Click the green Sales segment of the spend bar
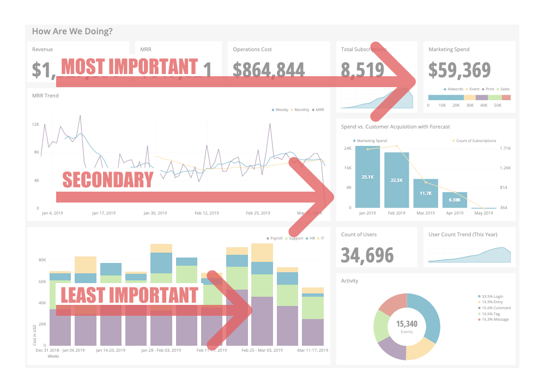The height and width of the screenshot is (392, 545). [x=495, y=97]
